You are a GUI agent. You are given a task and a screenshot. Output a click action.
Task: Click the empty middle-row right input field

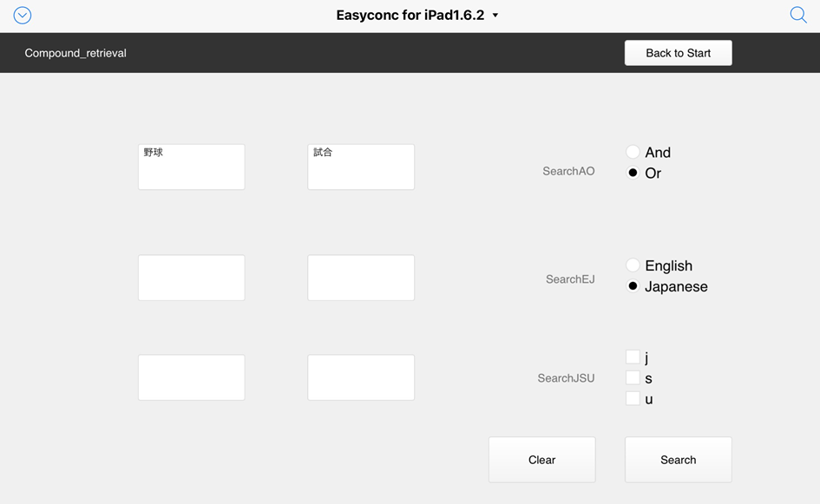click(361, 278)
